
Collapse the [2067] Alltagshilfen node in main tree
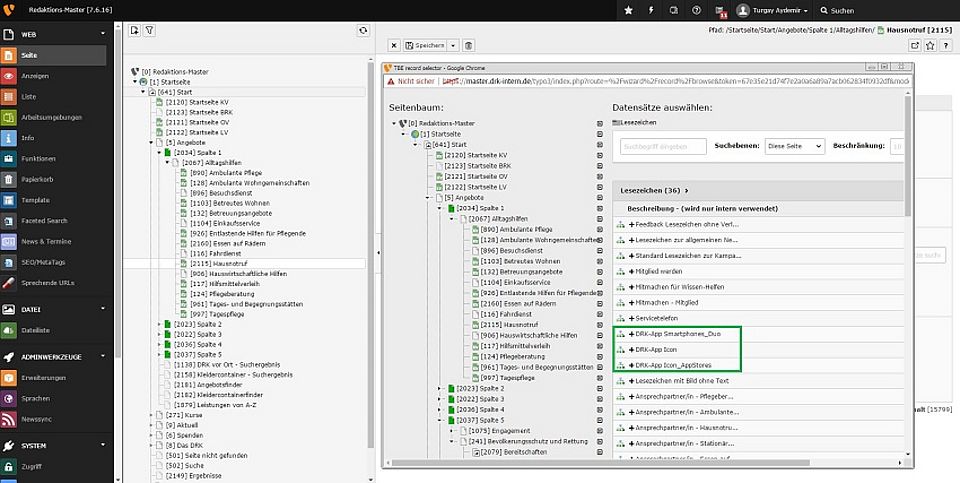[x=167, y=162]
